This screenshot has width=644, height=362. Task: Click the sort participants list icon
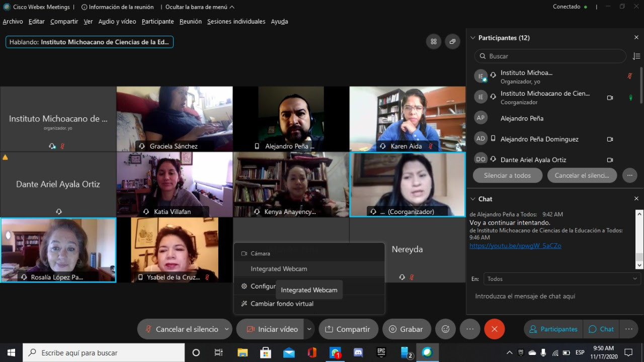pos(636,56)
